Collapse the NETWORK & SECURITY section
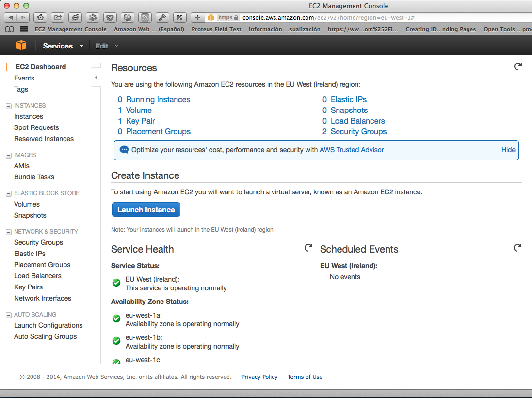 pyautogui.click(x=8, y=232)
